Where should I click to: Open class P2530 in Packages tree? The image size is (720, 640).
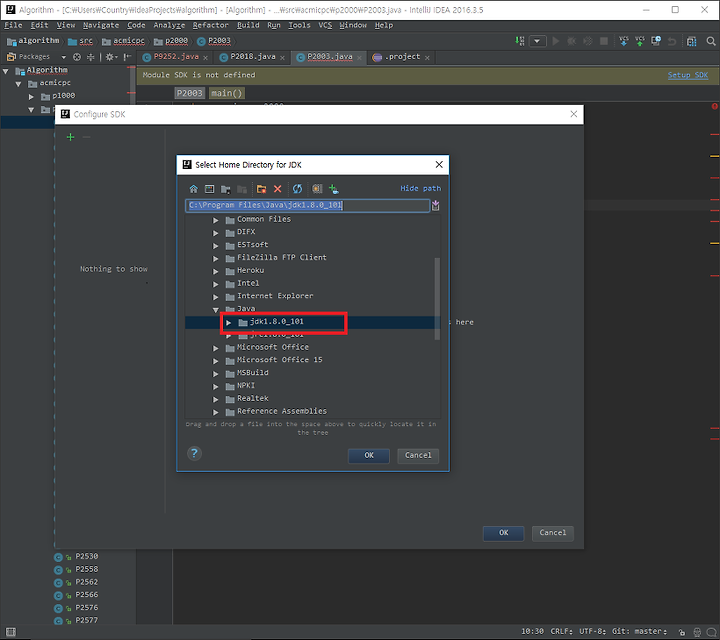86,556
